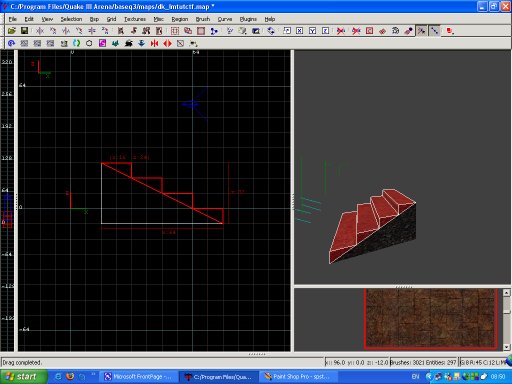512x384 pixels.
Task: Click the Change Views icon
Action: pos(229,31)
